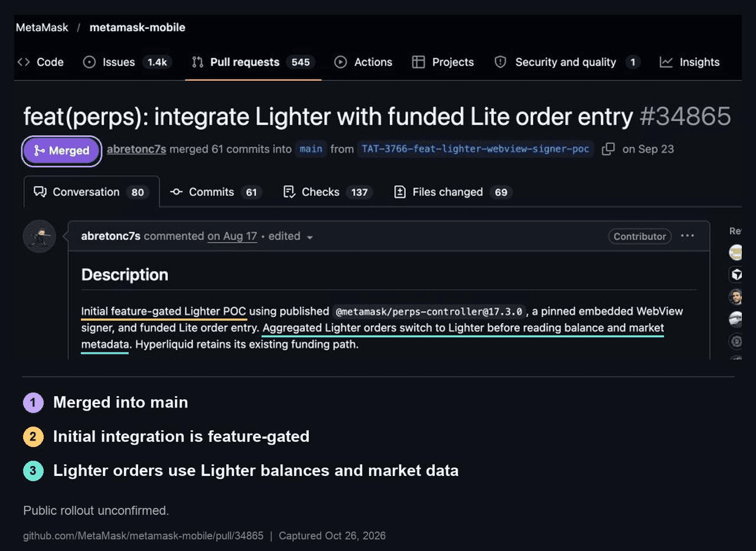
Task: Copy the branch name with the copy icon
Action: tap(608, 149)
